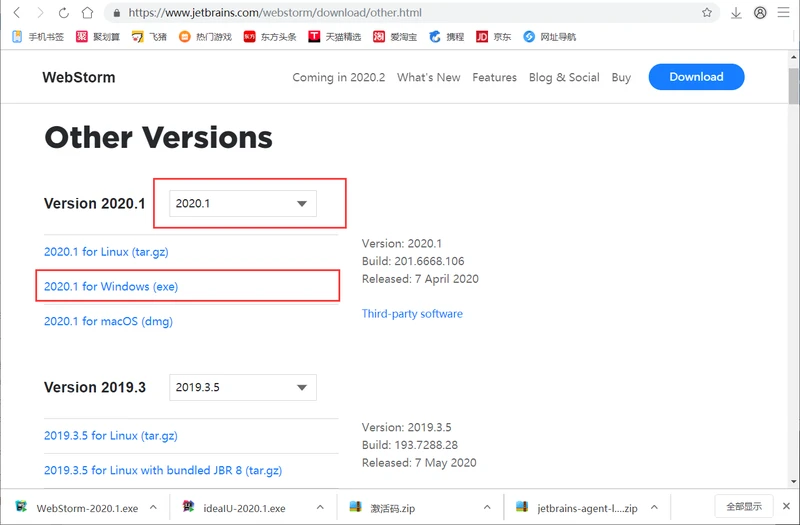Open the Features menu item
The width and height of the screenshot is (800, 525).
point(494,77)
